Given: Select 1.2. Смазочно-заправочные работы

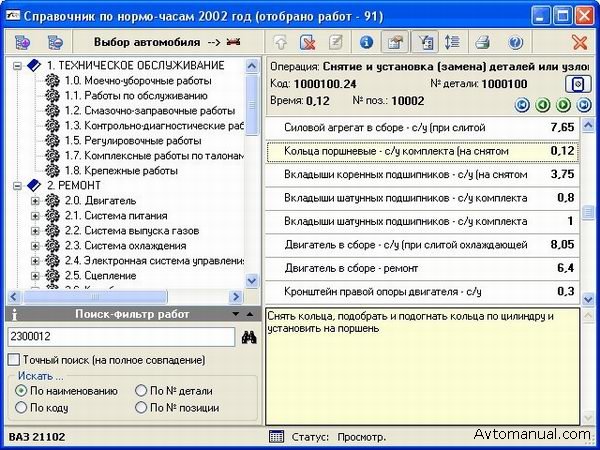Looking at the screenshot, I should 150,111.
